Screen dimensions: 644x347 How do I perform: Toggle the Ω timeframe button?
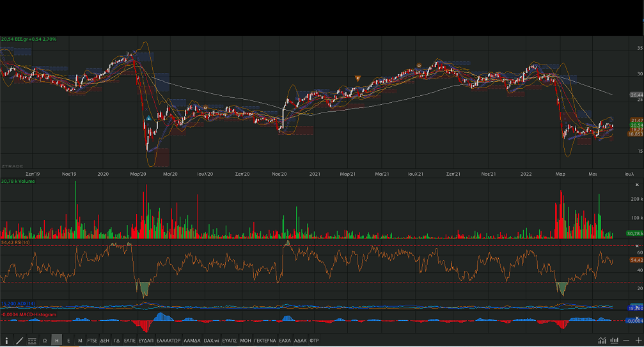coord(45,341)
